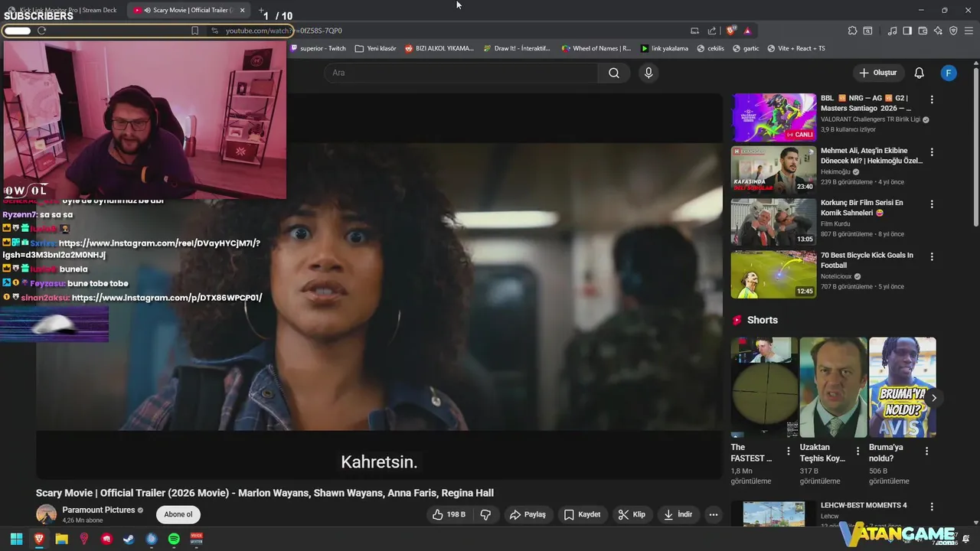Bookmark this page with the bookmark icon
This screenshot has width=980, height=551.
pyautogui.click(x=194, y=31)
